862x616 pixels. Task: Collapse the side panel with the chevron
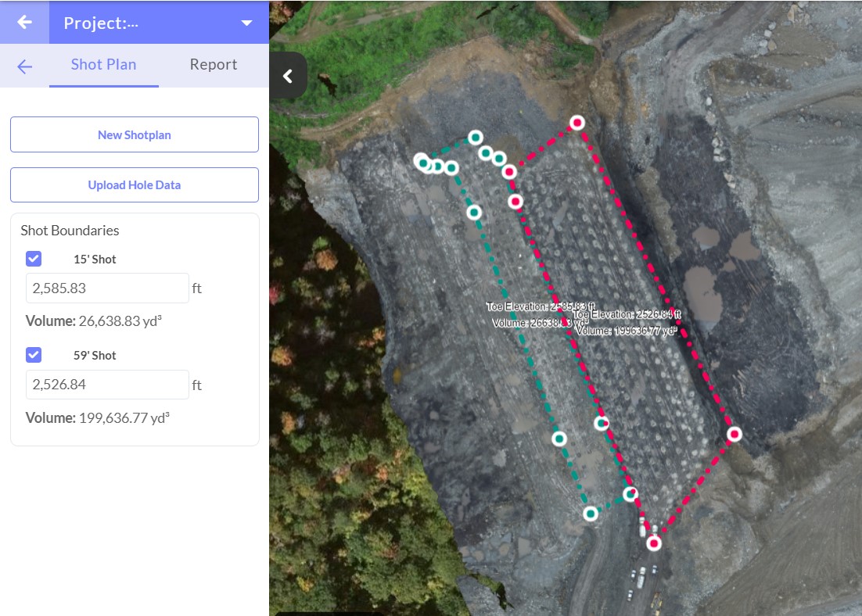point(288,76)
